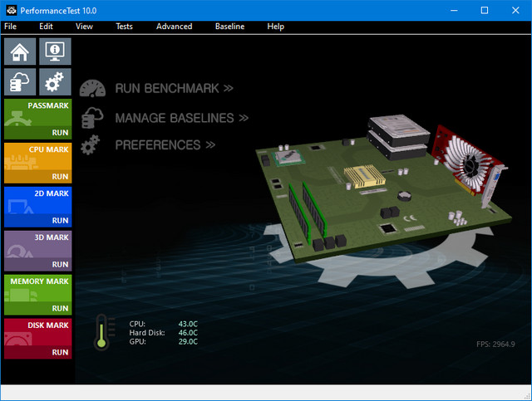Click the gears icon beside Preferences
Image resolution: width=532 pixels, height=401 pixels.
(93, 144)
